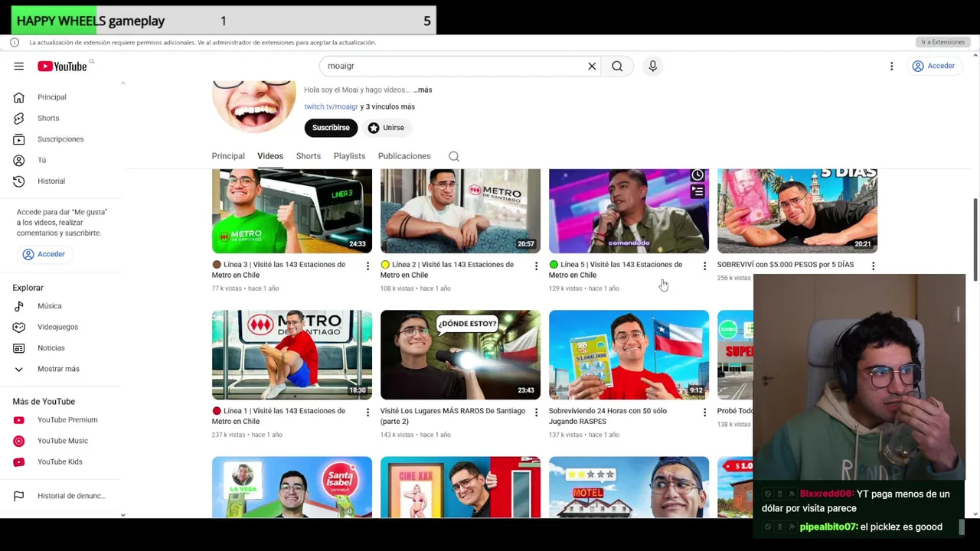The image size is (980, 551).
Task: Open Motel star-rating video thumbnail
Action: click(x=629, y=487)
